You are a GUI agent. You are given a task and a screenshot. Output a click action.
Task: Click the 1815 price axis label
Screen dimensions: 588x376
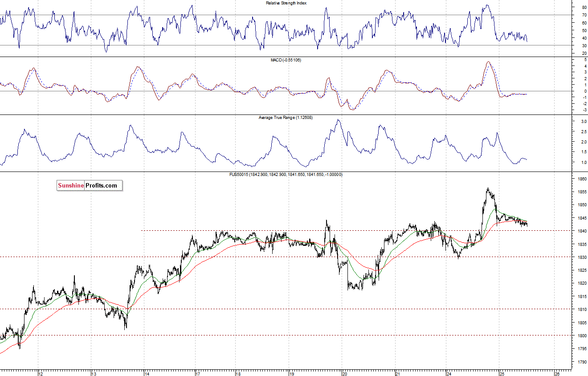click(582, 296)
